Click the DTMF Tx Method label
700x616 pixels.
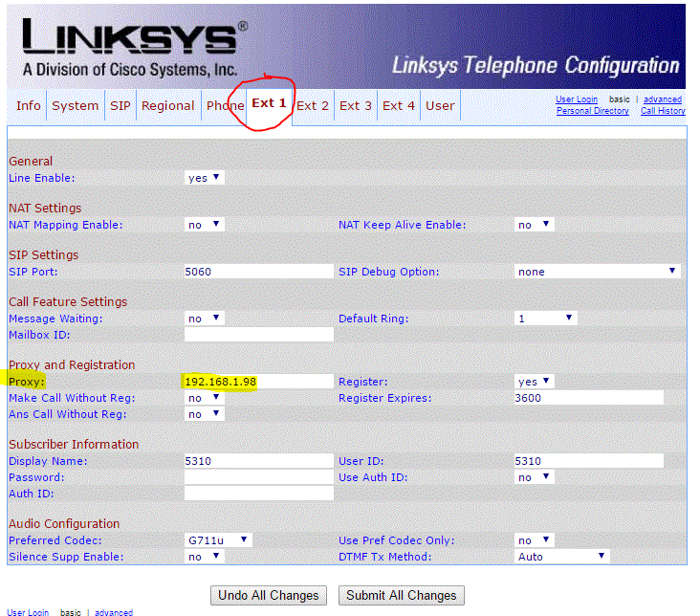pyautogui.click(x=384, y=557)
